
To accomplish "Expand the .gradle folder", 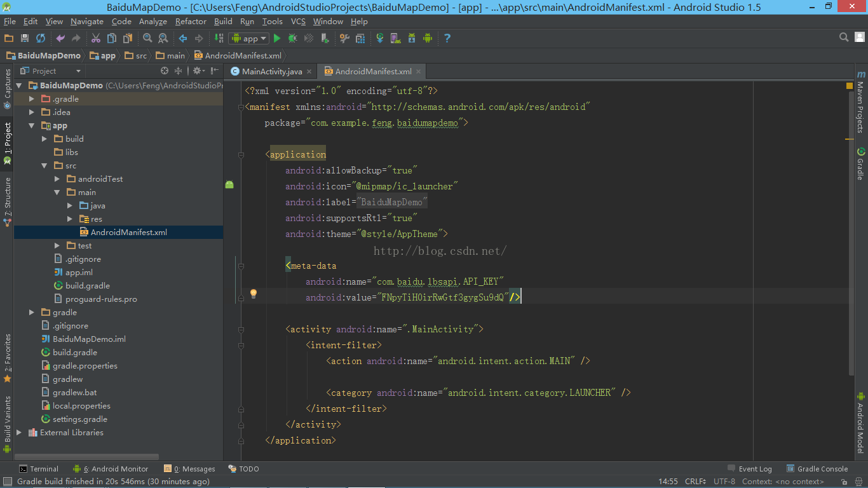I will 32,98.
